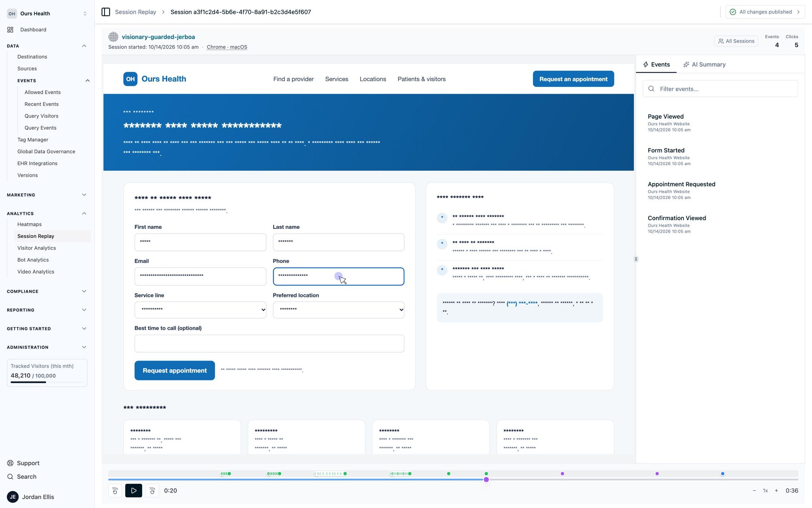Screen dimensions: 812x508
Task: Expand the GETTING STARTED section
Action: point(84,329)
